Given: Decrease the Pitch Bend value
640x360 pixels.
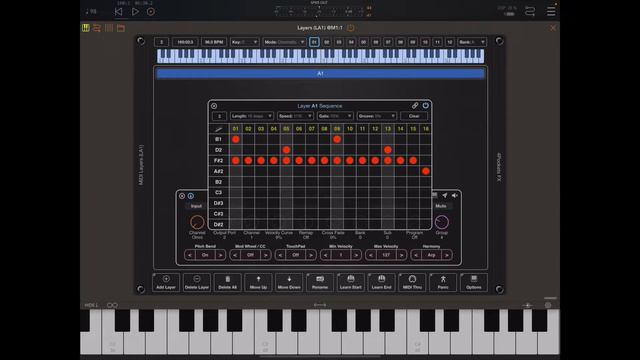Looking at the screenshot, I should pos(190,255).
